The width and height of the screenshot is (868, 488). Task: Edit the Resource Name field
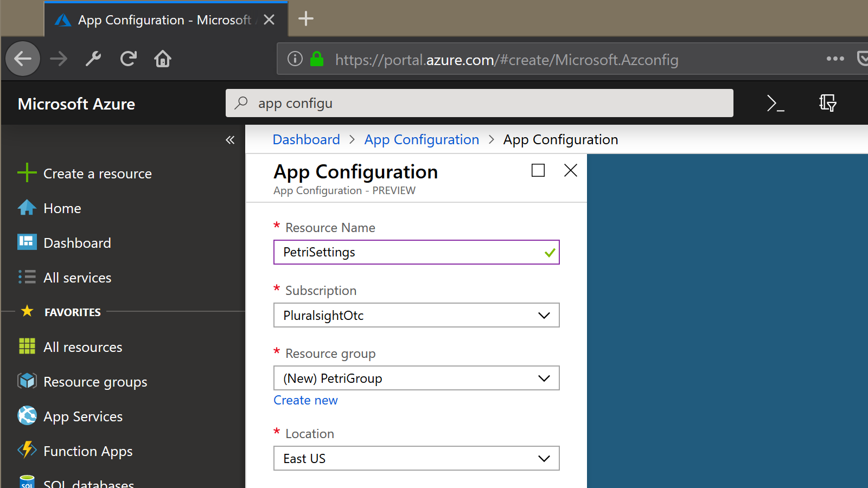point(417,252)
